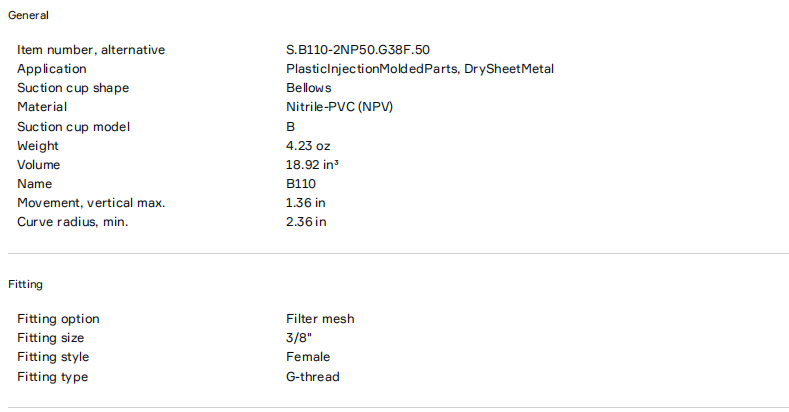Select the Filter mesh fitting option value

pos(320,319)
